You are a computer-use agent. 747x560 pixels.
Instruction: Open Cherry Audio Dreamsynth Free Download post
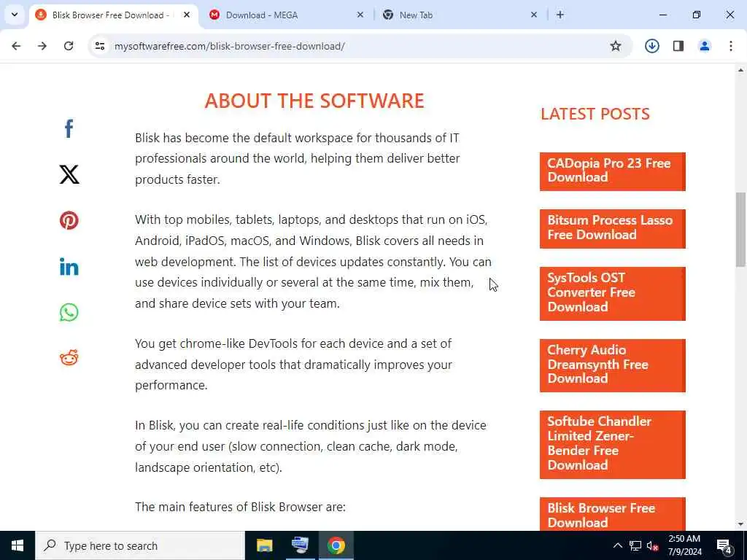(612, 365)
